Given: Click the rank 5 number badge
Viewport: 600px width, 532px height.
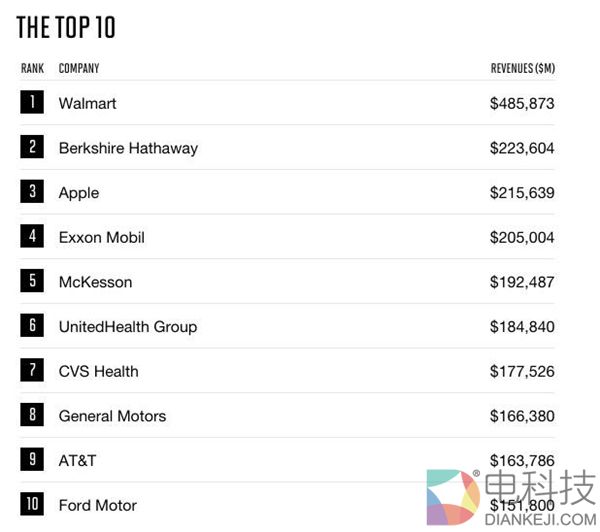Looking at the screenshot, I should 32,281.
